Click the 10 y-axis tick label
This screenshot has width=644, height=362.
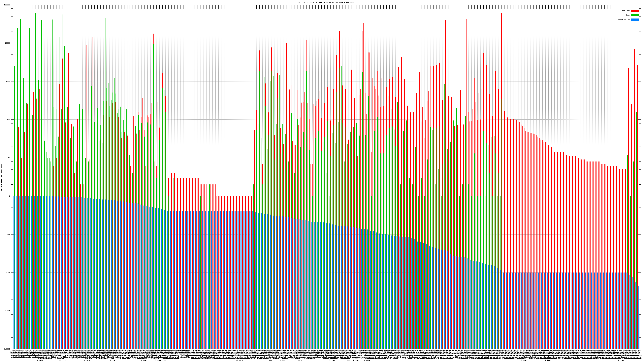tap(9, 158)
